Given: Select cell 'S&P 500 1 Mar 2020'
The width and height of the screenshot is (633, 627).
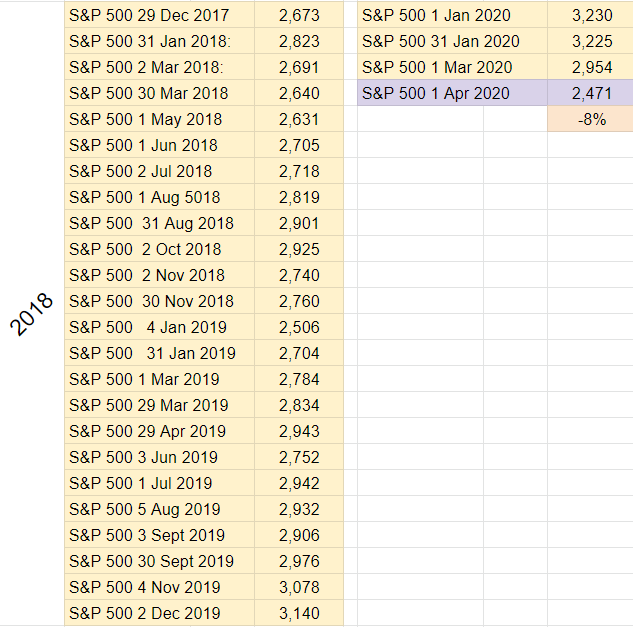Looking at the screenshot, I should point(452,67).
